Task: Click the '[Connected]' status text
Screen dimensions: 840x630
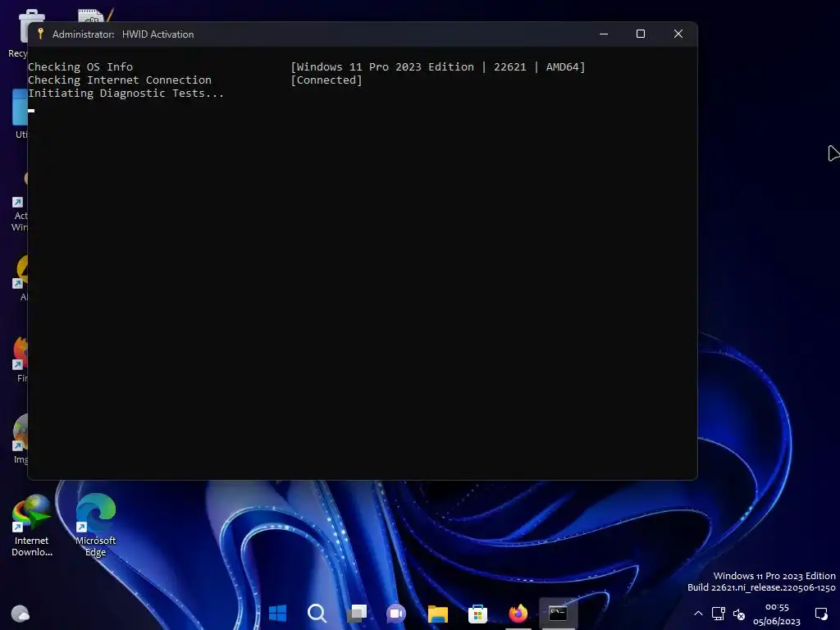Action: click(326, 80)
